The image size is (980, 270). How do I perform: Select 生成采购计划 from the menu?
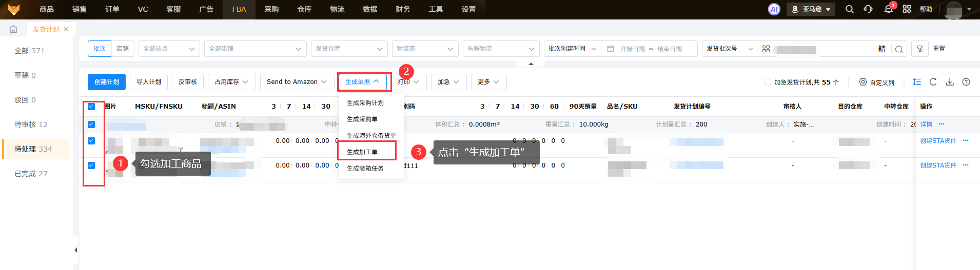(365, 103)
